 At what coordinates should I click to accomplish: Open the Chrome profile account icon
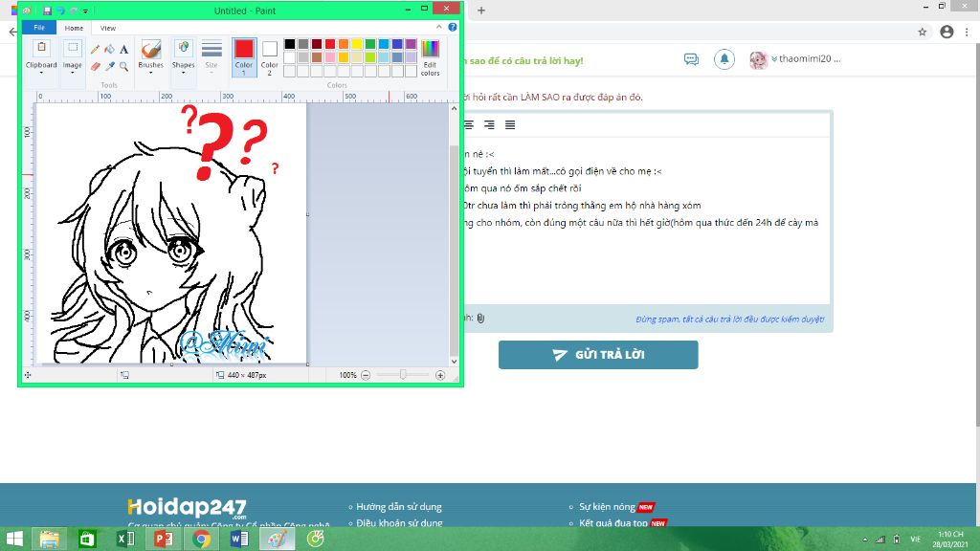(x=947, y=32)
